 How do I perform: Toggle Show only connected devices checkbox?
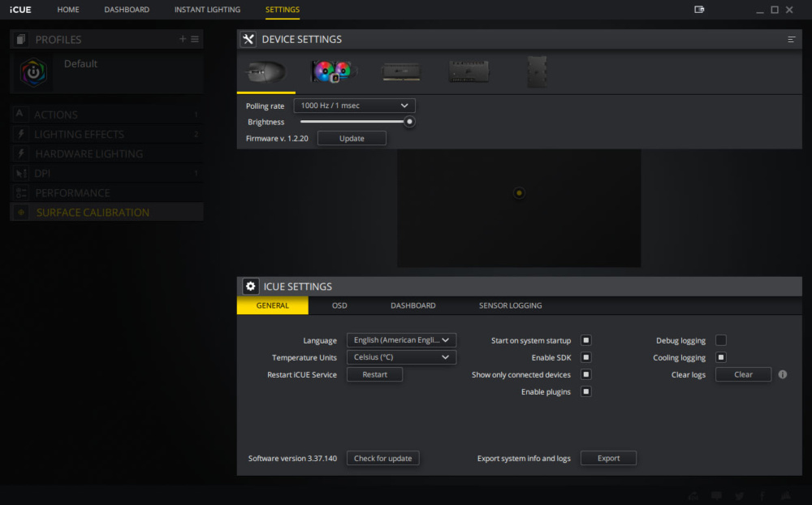pyautogui.click(x=586, y=374)
